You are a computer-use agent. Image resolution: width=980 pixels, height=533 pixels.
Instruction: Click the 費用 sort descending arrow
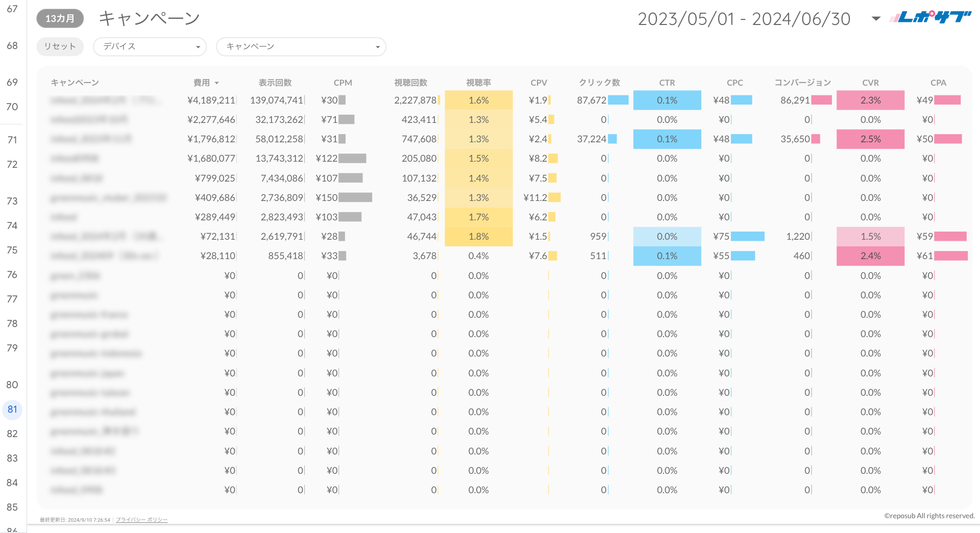click(x=217, y=83)
